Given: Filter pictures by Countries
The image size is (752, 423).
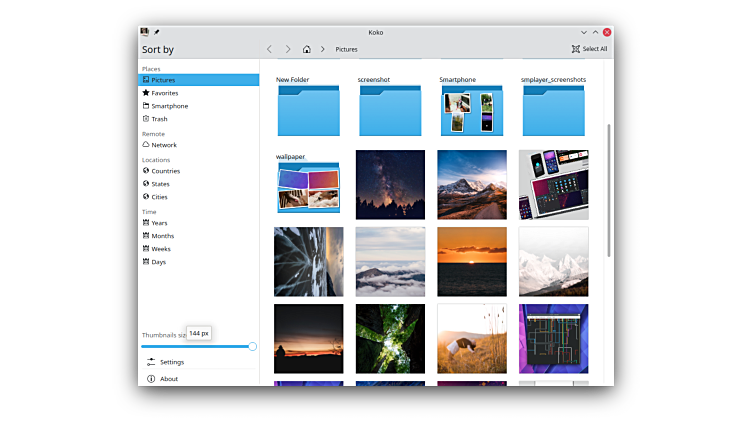Looking at the screenshot, I should [x=165, y=171].
